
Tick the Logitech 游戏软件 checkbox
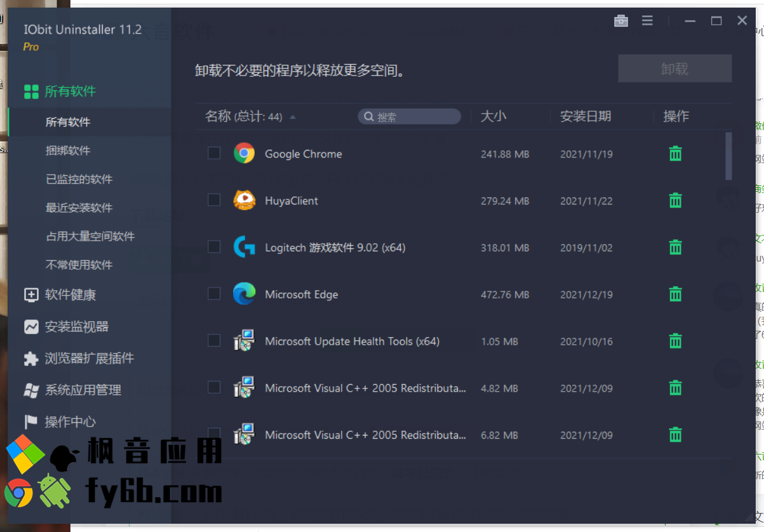click(x=214, y=247)
